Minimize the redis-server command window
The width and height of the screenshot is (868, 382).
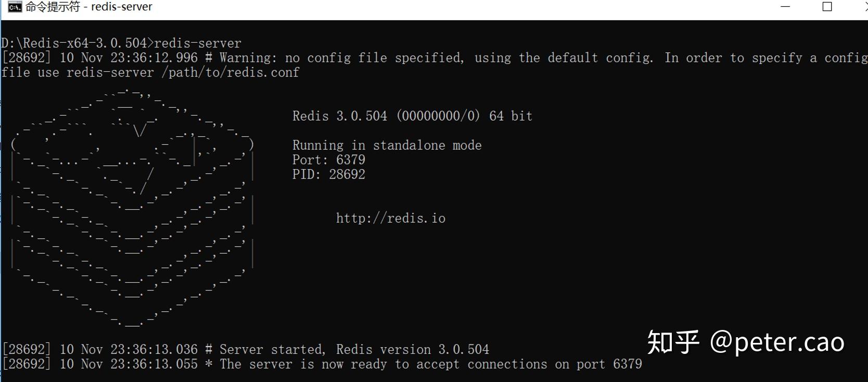point(785,7)
